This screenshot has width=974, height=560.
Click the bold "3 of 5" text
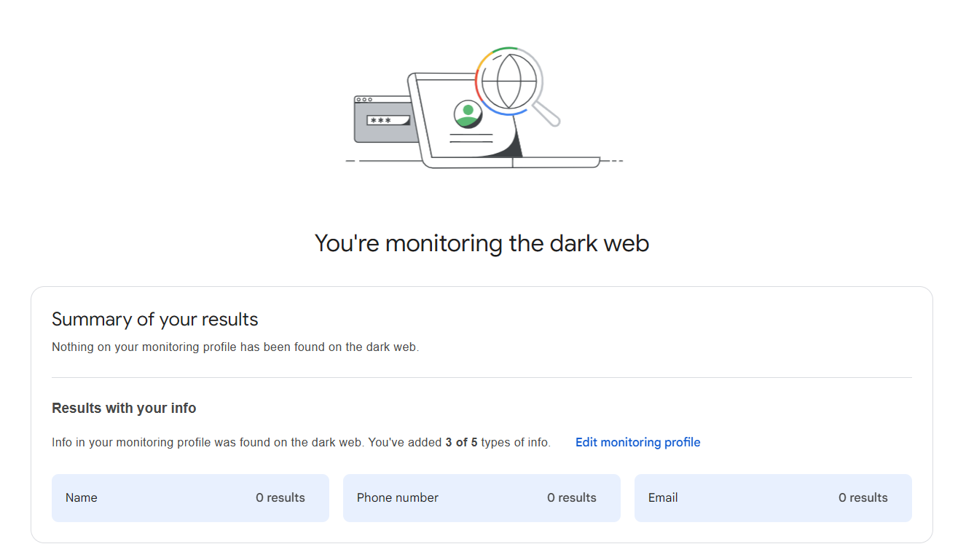pos(461,443)
